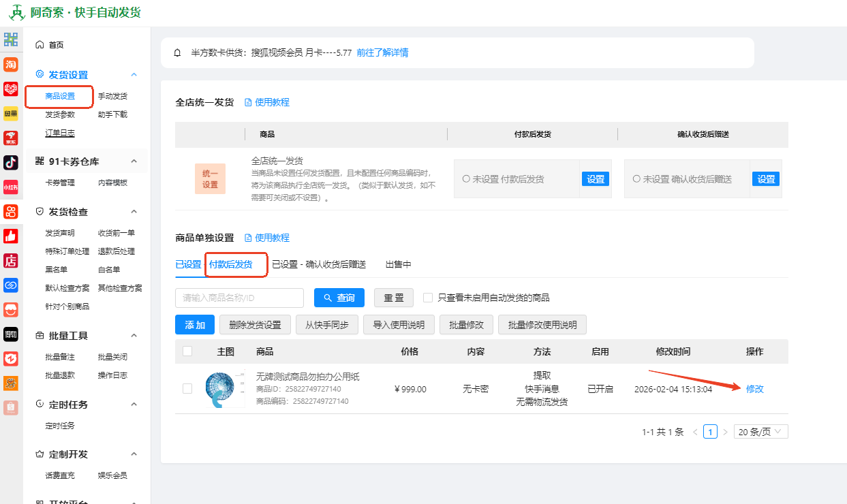
Task: Click the 批量工具 toolbox icon
Action: point(40,336)
